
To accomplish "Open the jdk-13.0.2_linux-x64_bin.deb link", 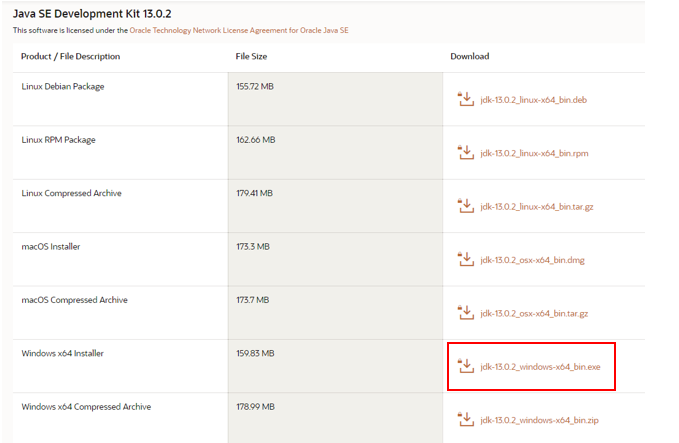I will click(534, 100).
